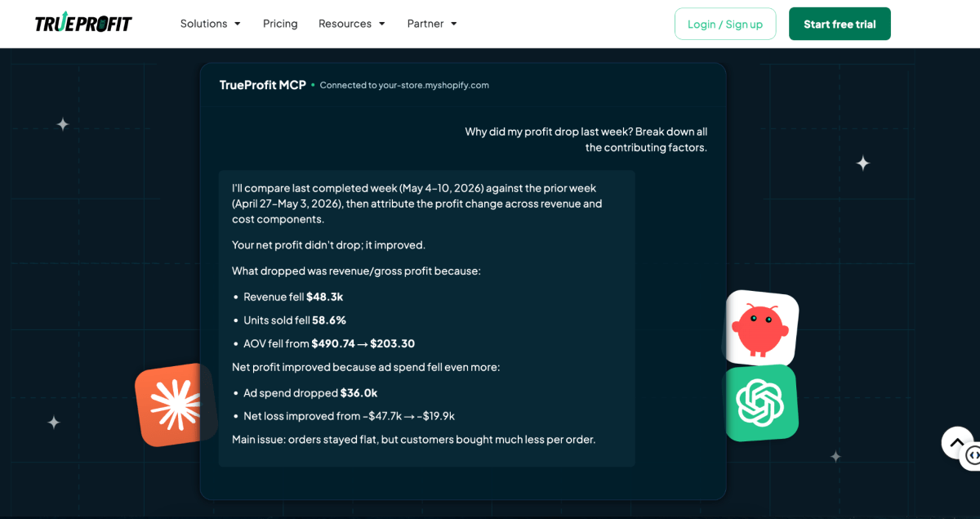Open the Partner dropdown menu

pyautogui.click(x=432, y=24)
